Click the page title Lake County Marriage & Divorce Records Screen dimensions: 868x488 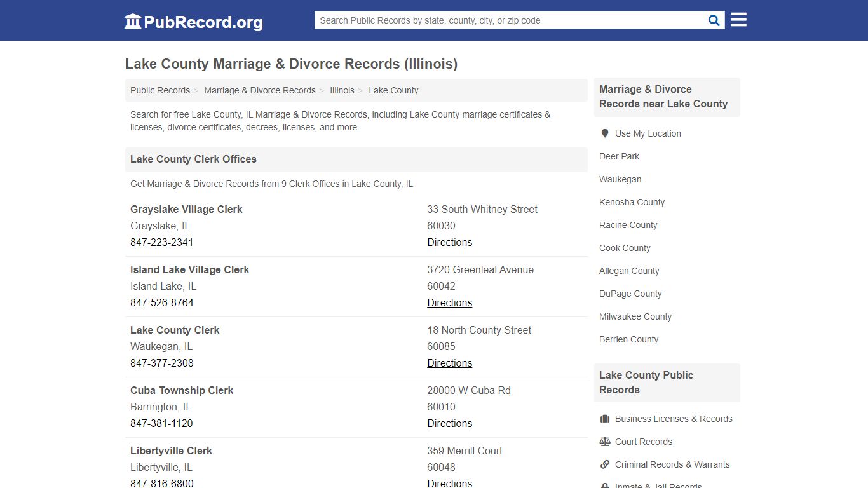point(291,64)
